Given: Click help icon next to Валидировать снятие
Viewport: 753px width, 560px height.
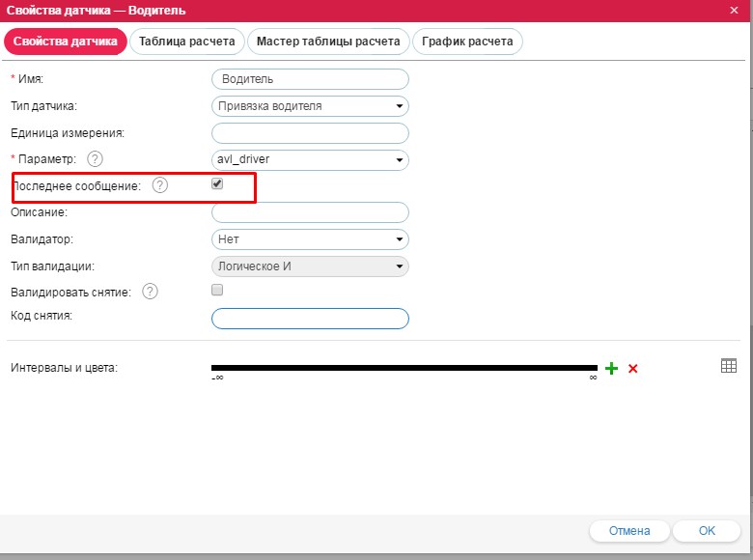Looking at the screenshot, I should click(x=150, y=291).
